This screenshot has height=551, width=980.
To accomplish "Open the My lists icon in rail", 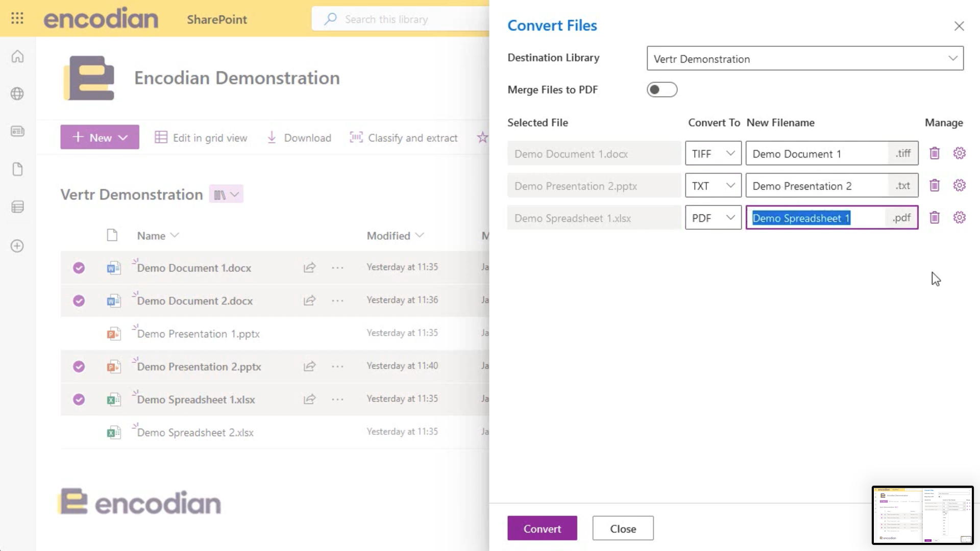I will point(17,207).
